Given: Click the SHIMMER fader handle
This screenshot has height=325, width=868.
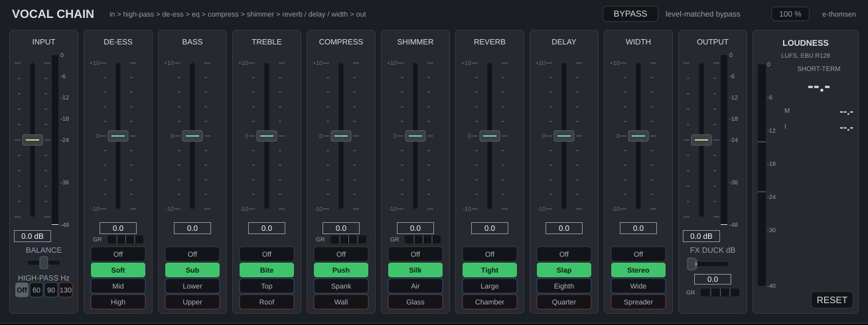Looking at the screenshot, I should (x=415, y=136).
